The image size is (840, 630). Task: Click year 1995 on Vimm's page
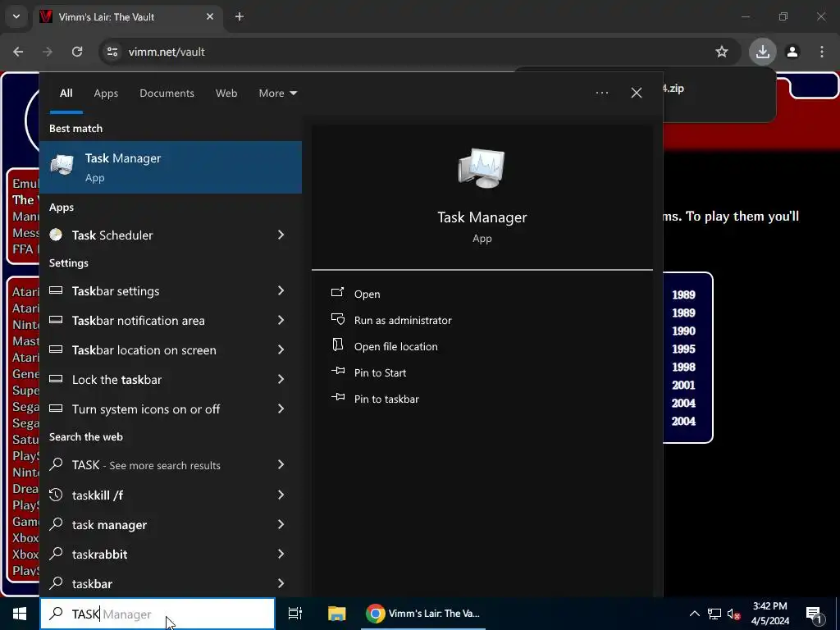pyautogui.click(x=683, y=349)
